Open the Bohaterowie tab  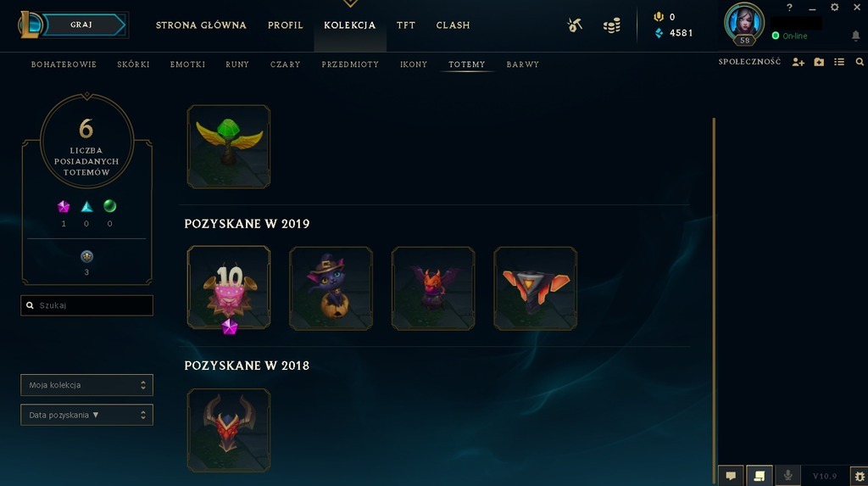[64, 64]
